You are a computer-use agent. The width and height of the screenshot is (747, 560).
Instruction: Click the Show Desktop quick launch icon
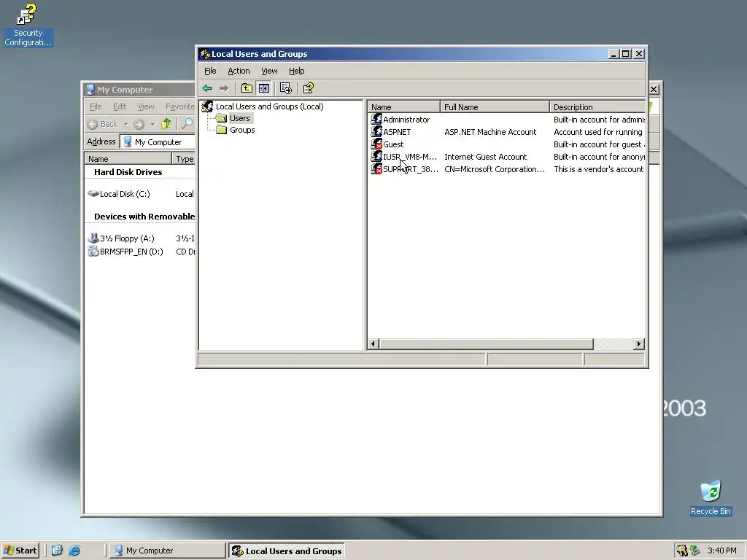pos(57,551)
